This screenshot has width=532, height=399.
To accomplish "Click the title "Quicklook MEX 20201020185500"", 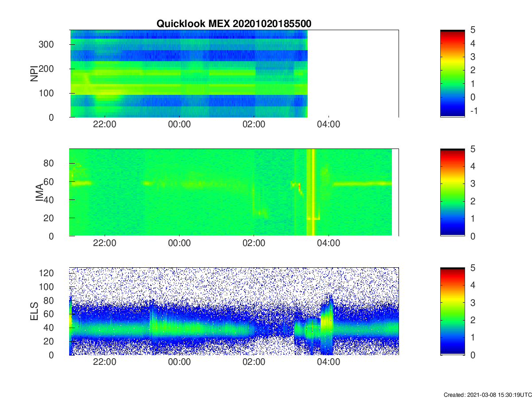I will [x=234, y=24].
